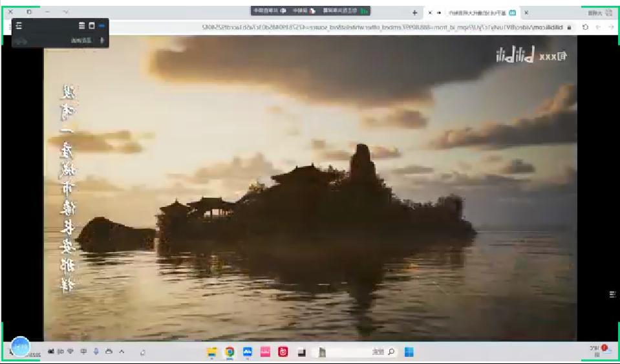
Task: Expand the hidden tray icons chevron
Action: coord(120,352)
